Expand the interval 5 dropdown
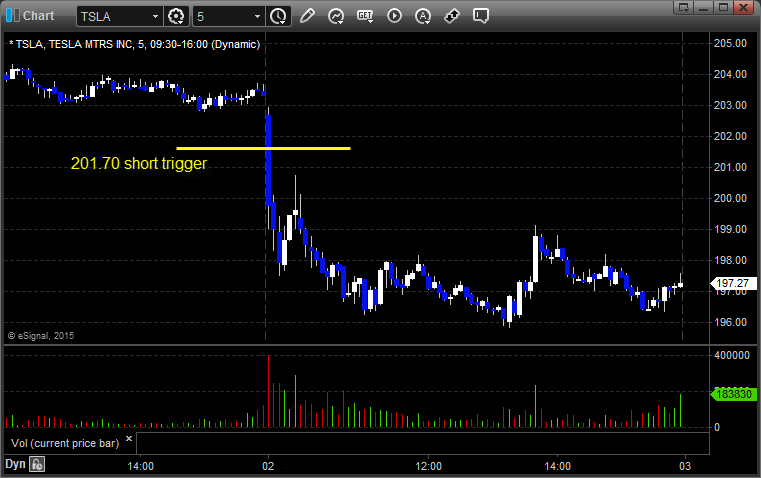 click(258, 16)
